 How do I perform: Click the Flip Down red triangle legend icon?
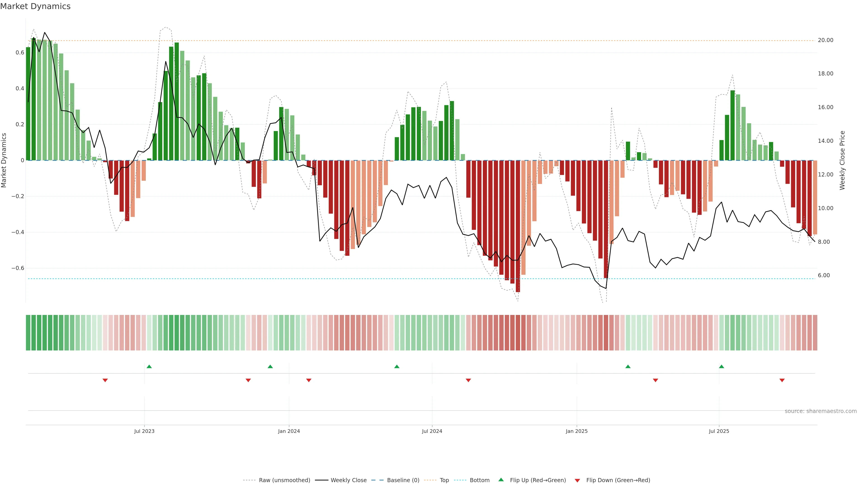(577, 480)
